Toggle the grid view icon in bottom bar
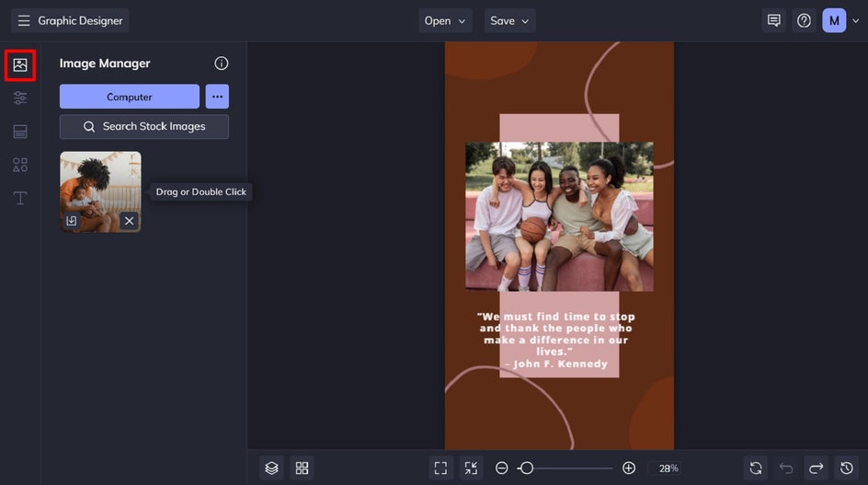Screen dimensions: 868x485 (x=302, y=468)
